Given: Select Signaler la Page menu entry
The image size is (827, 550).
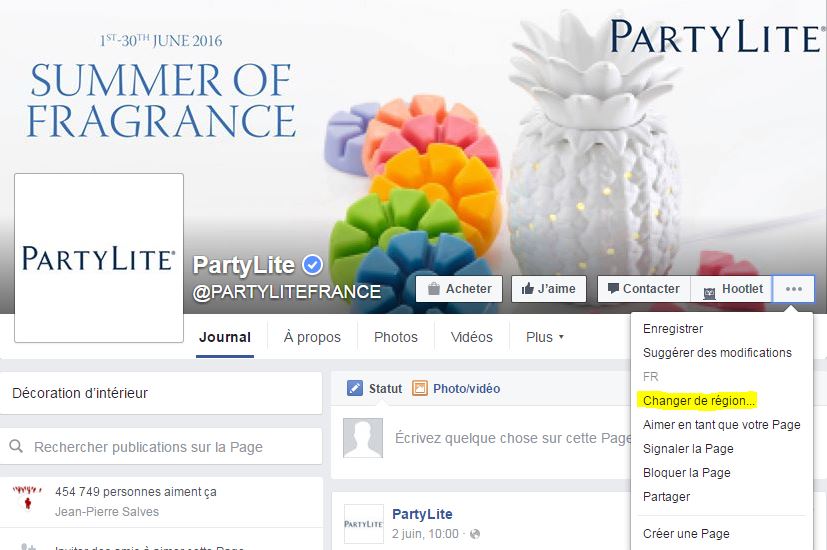Looking at the screenshot, I should coord(688,449).
